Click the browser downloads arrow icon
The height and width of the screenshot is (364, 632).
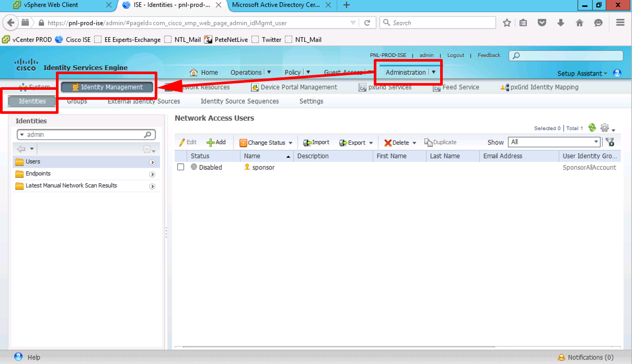coord(561,23)
